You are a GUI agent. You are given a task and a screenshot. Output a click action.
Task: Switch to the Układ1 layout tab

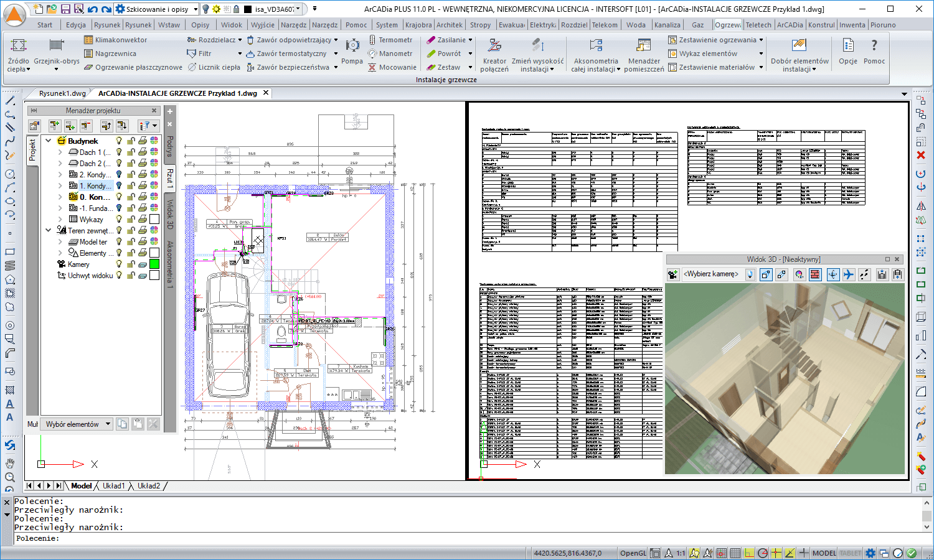114,486
